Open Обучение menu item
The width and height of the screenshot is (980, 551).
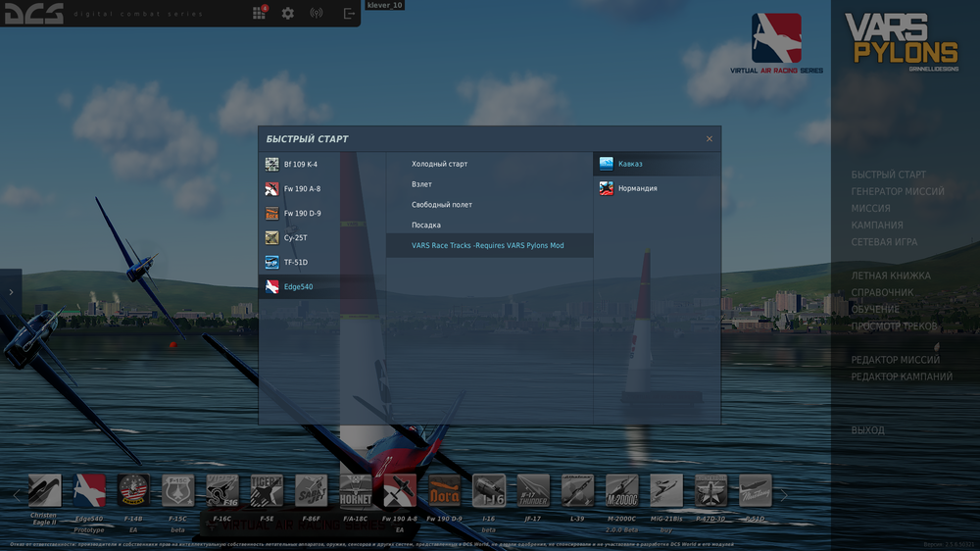point(875,310)
